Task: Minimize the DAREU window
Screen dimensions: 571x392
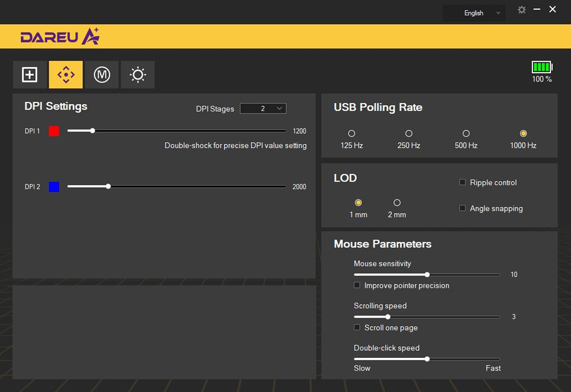Action: pos(537,10)
